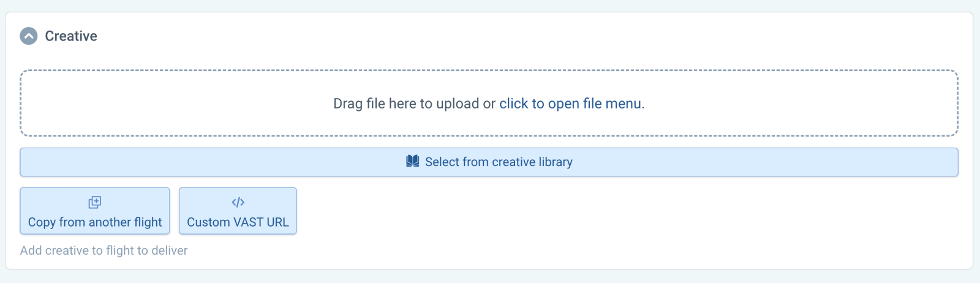
Task: Click the Creative section heading
Action: coord(71,36)
